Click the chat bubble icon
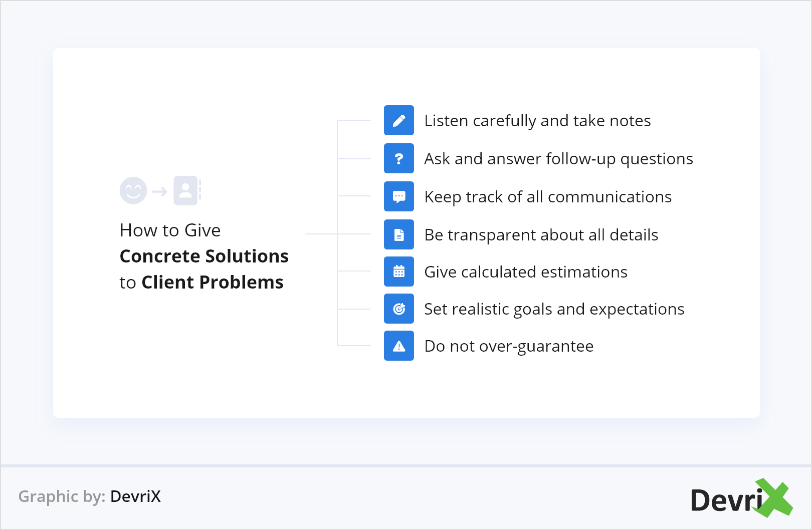 tap(399, 196)
